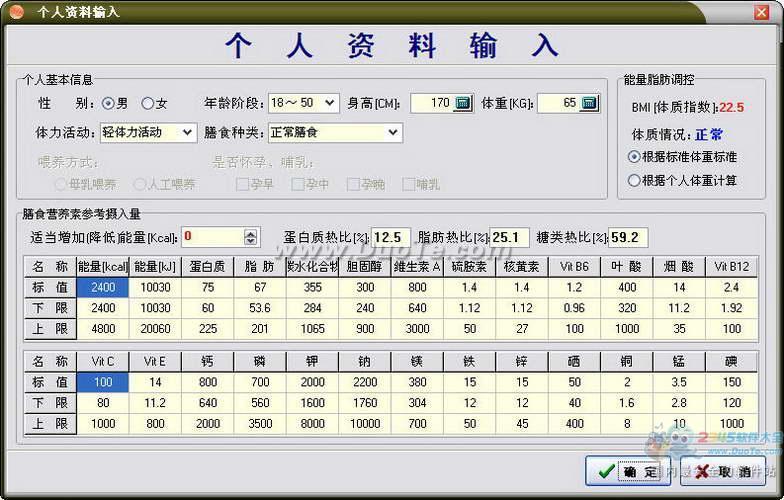This screenshot has height=500, width=784.
Task: Click the 糖类热比 percentage field
Action: click(x=629, y=237)
